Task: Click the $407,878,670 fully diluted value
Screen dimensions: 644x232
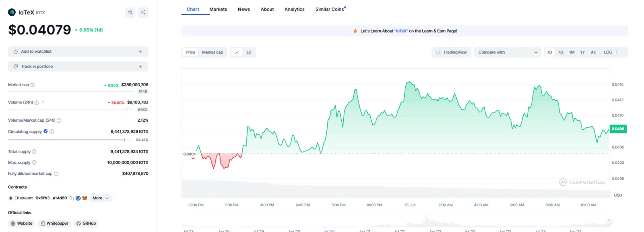Action: (x=135, y=174)
